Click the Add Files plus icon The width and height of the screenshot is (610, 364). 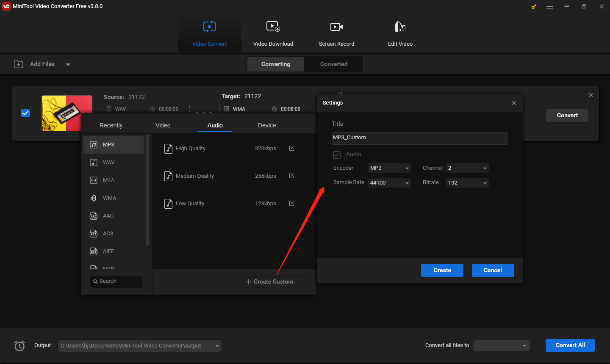[x=19, y=64]
